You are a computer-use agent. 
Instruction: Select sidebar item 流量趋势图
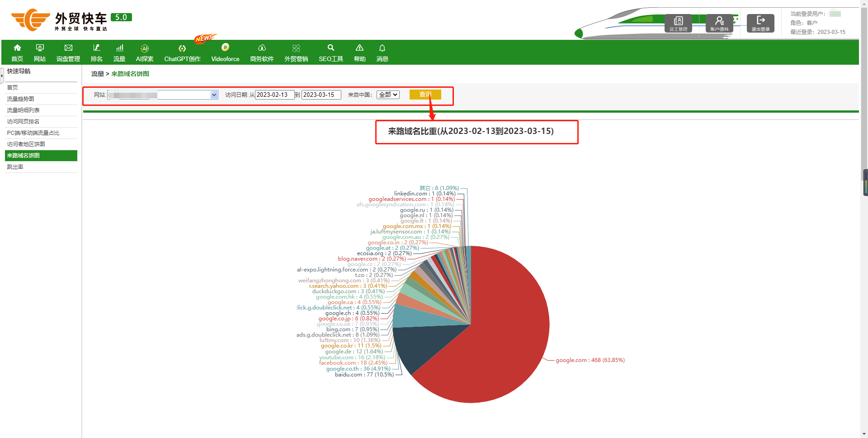(x=41, y=99)
